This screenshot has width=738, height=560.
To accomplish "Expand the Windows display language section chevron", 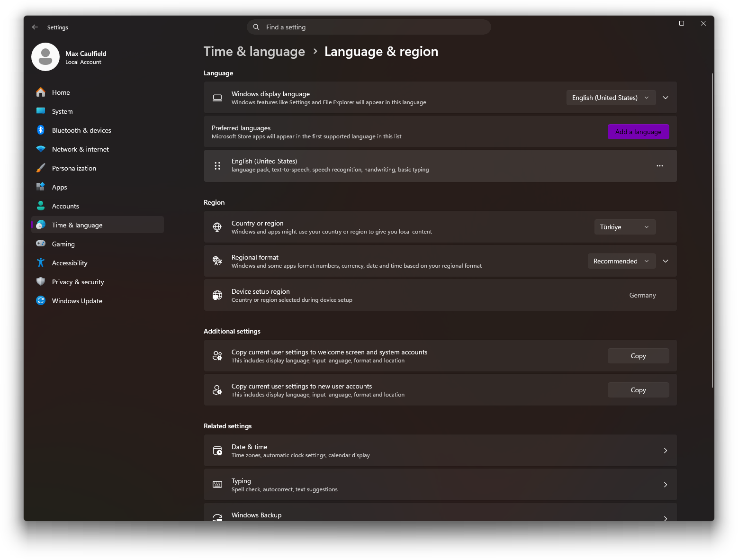I will pos(666,98).
